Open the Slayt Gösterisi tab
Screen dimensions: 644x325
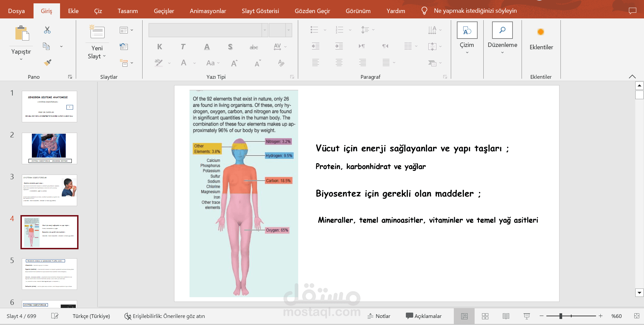click(x=260, y=11)
